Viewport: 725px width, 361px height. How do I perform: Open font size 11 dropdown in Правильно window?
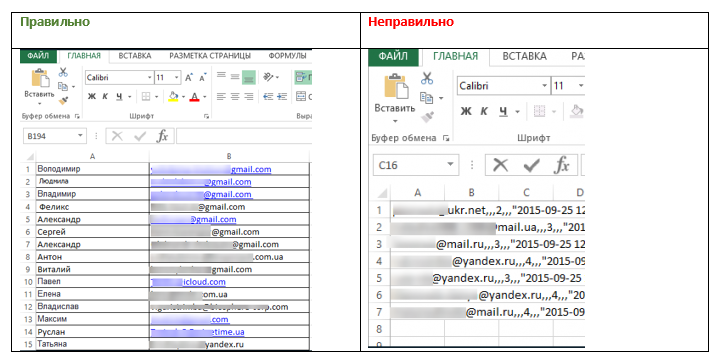click(x=177, y=78)
